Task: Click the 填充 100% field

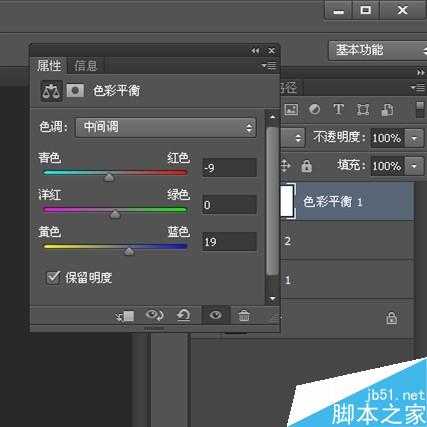Action: (388, 166)
